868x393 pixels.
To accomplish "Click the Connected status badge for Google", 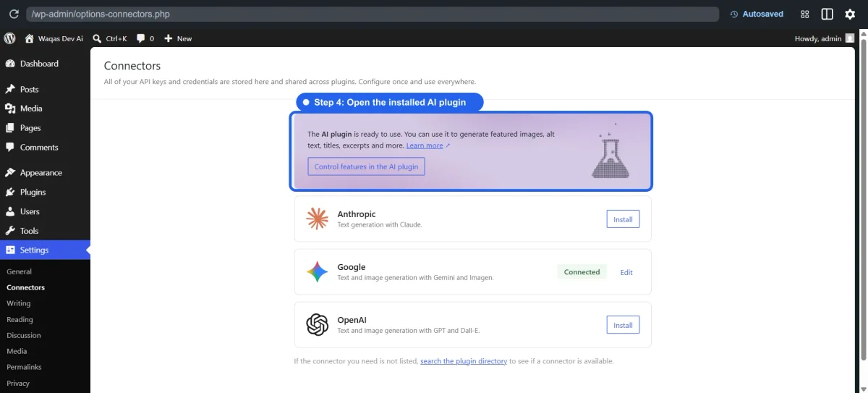I will tap(582, 272).
